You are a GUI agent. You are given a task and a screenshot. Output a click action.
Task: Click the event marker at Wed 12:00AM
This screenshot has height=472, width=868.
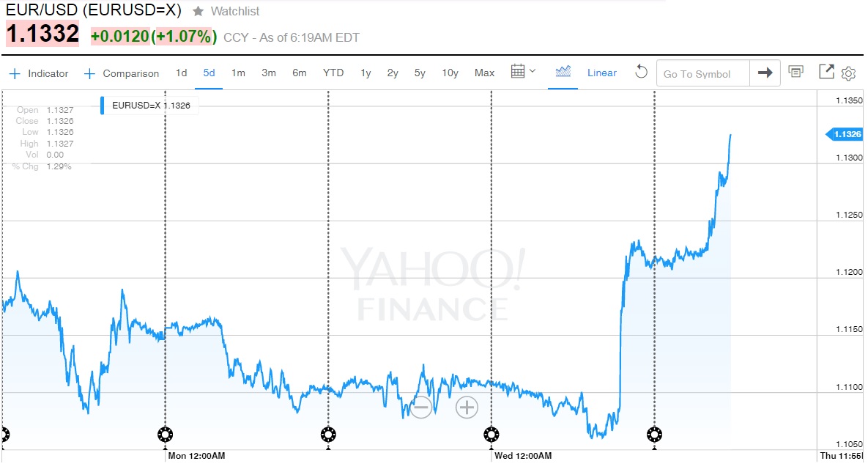tap(491, 435)
